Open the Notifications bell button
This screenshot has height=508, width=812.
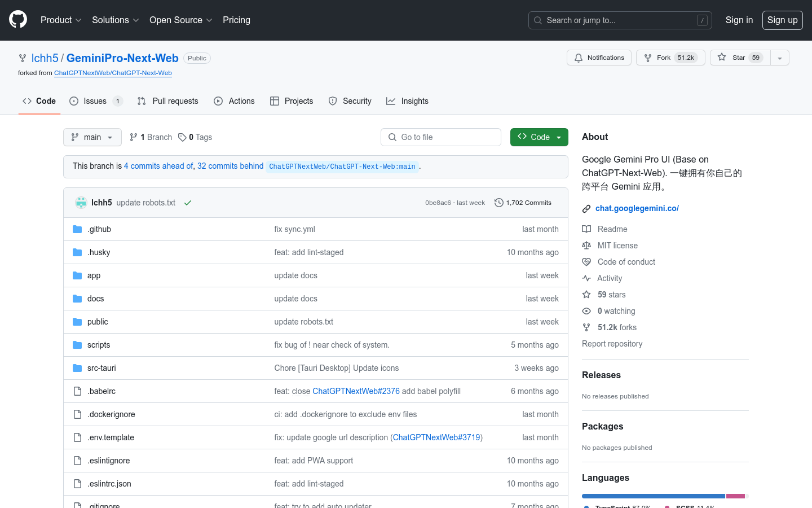(599, 58)
